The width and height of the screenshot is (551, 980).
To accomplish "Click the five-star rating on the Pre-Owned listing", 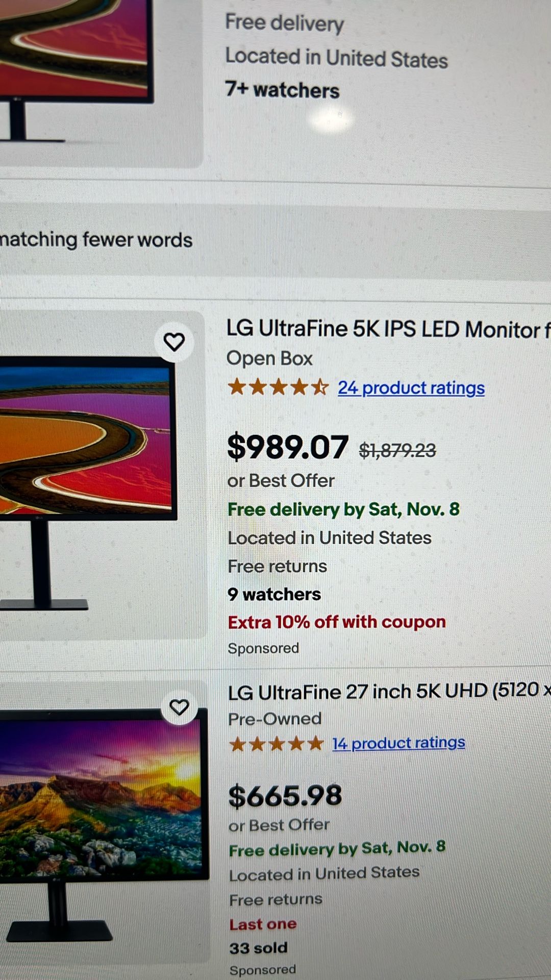I will point(275,744).
